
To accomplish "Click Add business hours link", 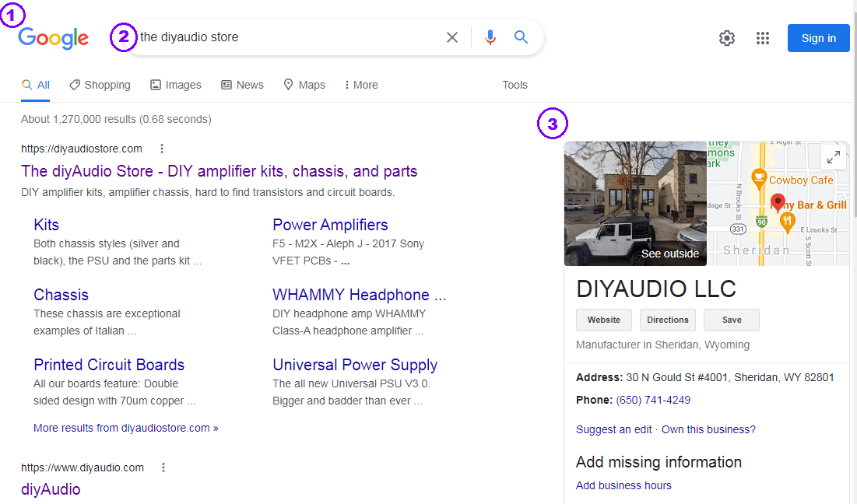I will click(x=623, y=485).
